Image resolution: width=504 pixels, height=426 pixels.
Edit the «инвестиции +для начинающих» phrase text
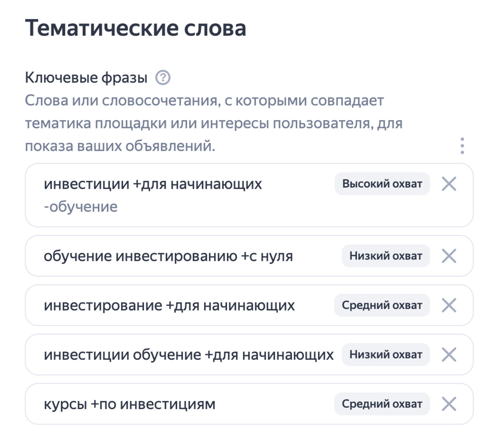(x=153, y=184)
